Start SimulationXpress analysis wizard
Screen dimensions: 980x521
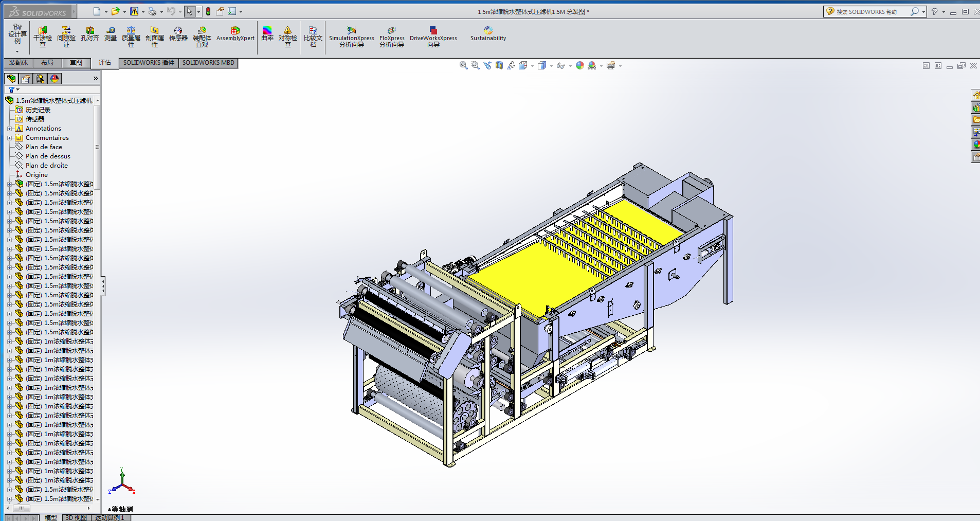[352, 37]
